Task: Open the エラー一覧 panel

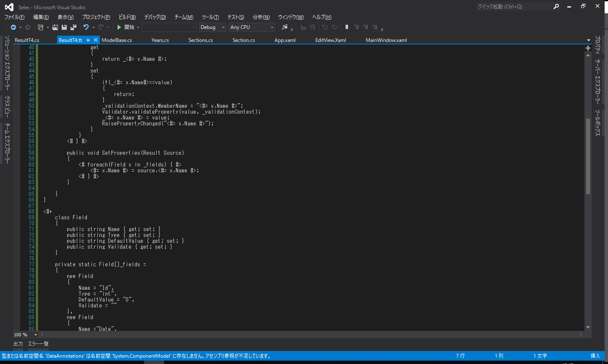Action: (x=38, y=343)
